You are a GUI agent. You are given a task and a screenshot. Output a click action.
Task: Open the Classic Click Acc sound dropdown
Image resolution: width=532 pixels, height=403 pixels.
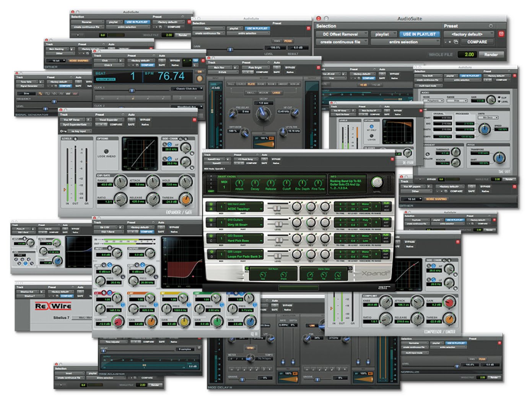click(187, 88)
